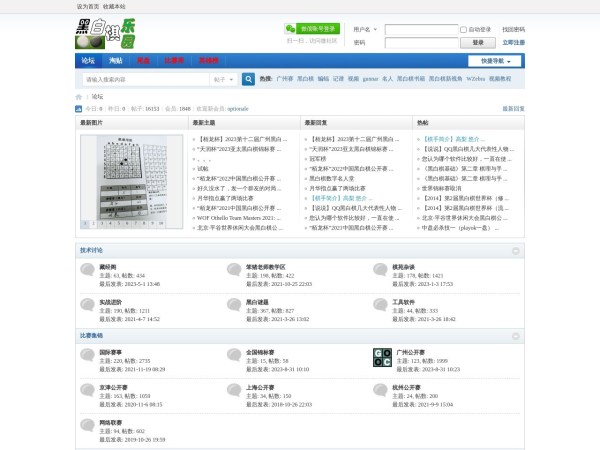Open the 广州公开赛 forum logo icon

click(382, 358)
